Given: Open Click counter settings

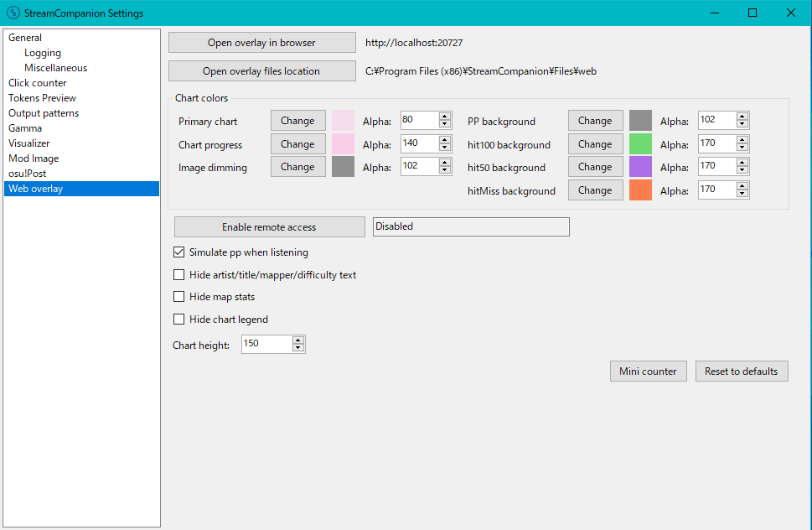Looking at the screenshot, I should point(37,83).
